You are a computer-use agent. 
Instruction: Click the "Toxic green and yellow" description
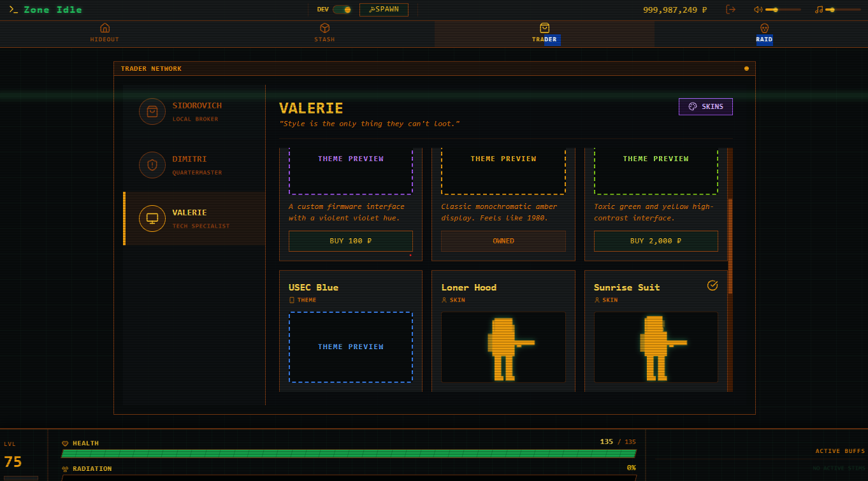tap(654, 212)
